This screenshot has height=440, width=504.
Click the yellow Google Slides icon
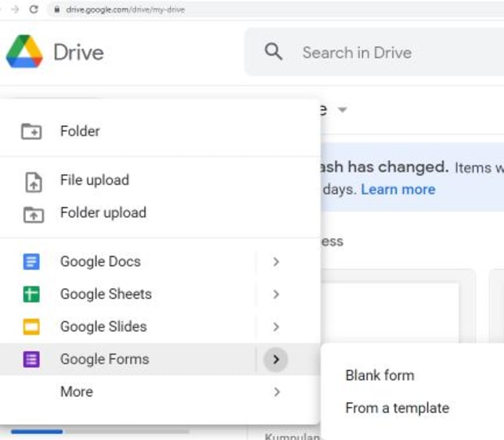click(x=31, y=327)
